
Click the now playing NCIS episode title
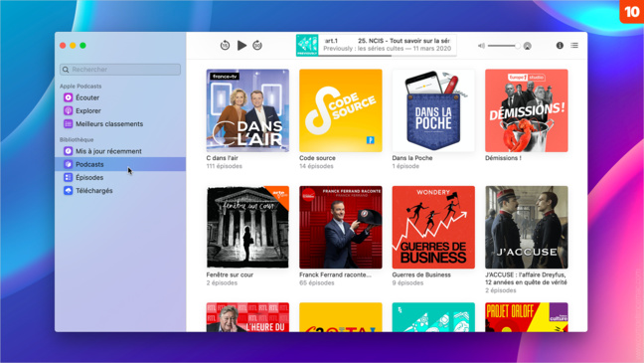click(404, 41)
